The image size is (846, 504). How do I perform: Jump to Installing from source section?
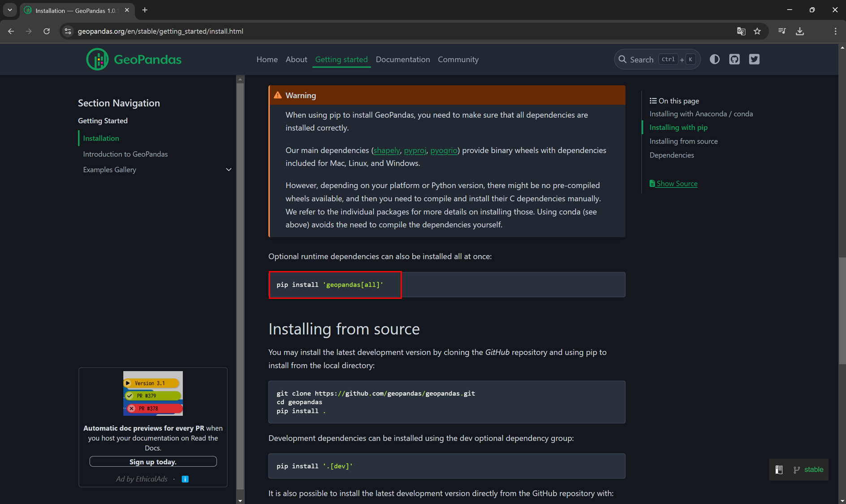coord(683,141)
